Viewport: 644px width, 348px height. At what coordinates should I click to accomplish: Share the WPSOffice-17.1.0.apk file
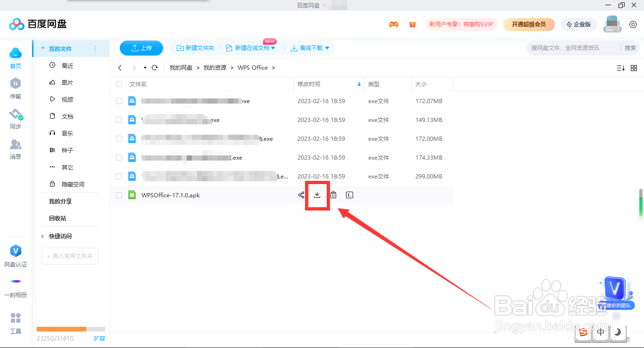point(301,195)
